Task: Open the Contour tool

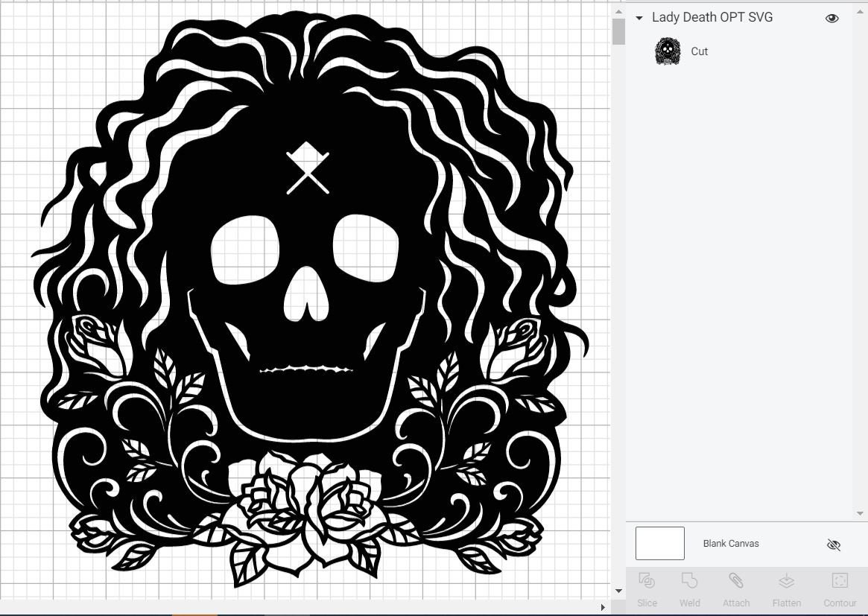Action: coord(839,588)
